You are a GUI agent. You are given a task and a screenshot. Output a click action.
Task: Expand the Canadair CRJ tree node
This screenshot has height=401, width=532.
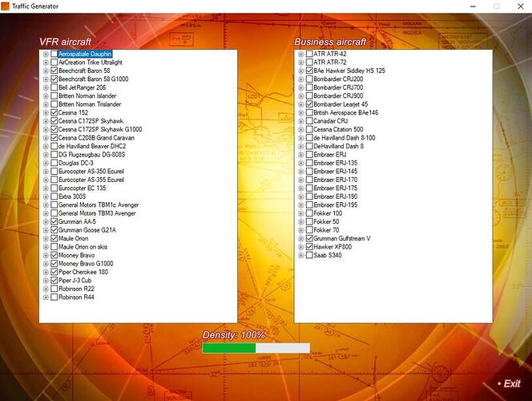pos(301,121)
